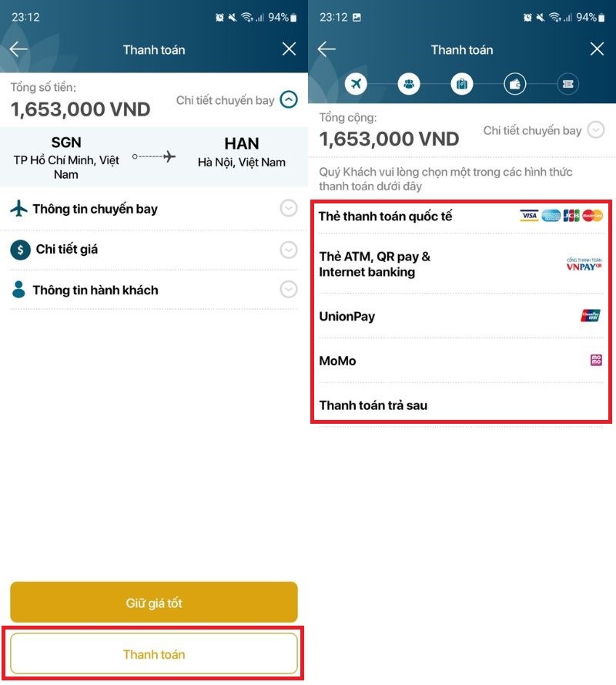616x685 pixels.
Task: Select Thẻ thanh toán quốc tế payment option
Action: (x=461, y=217)
